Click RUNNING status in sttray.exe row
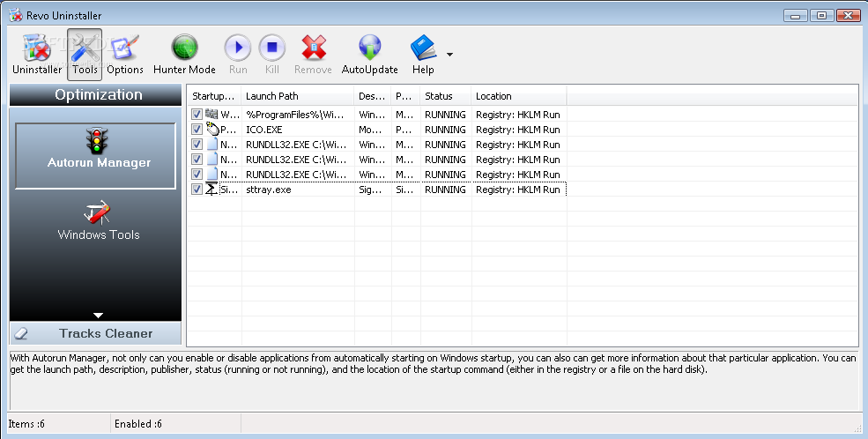Screen dimensions: 868x439 click(x=445, y=190)
